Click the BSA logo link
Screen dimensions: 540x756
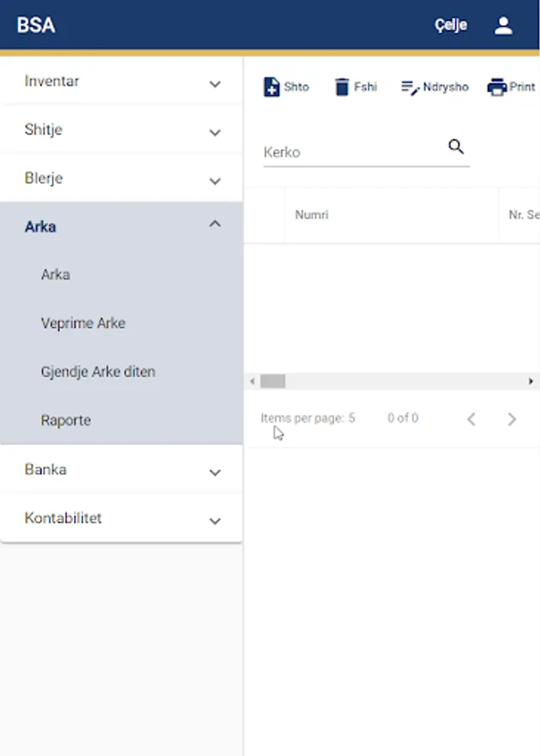(36, 25)
